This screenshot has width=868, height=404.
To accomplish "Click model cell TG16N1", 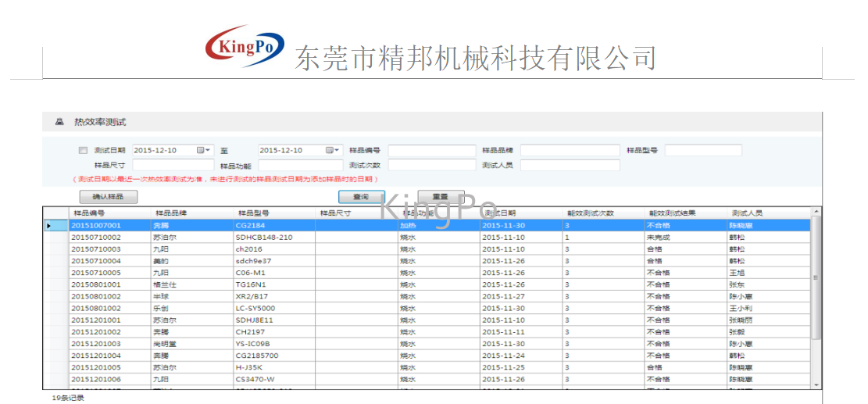I will coord(274,284).
